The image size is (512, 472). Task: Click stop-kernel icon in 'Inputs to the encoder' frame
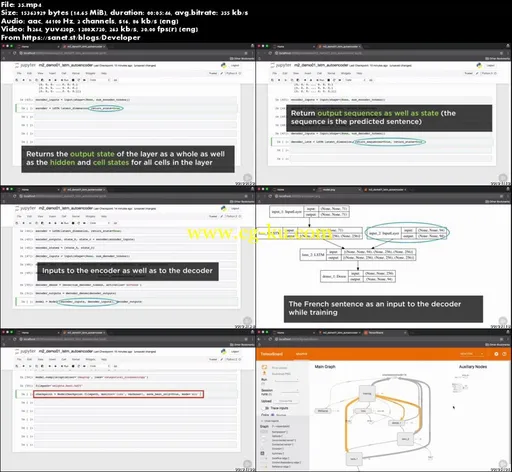point(73,223)
